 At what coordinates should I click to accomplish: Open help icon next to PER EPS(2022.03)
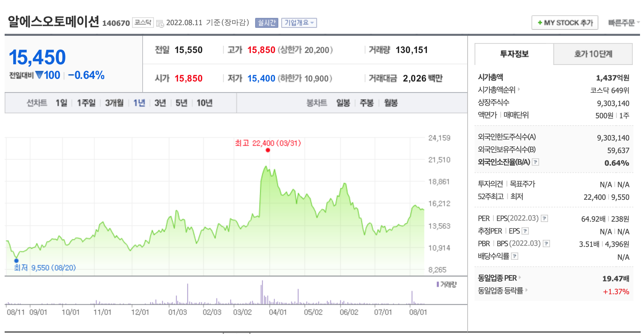click(544, 218)
